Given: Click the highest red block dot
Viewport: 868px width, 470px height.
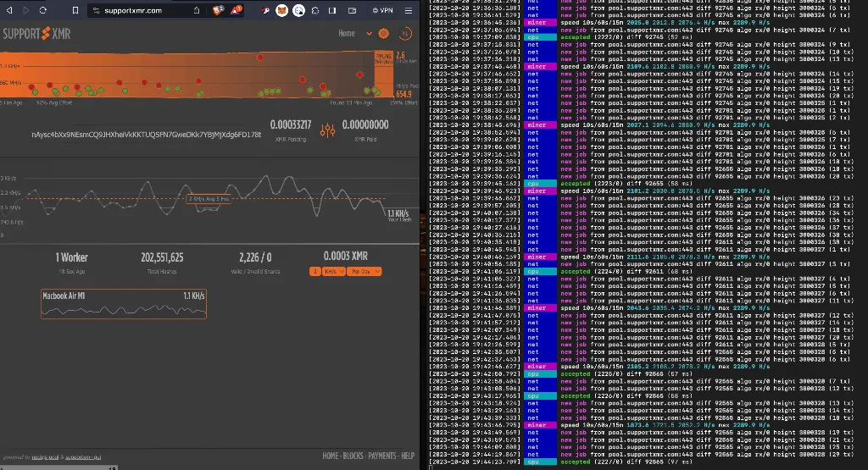Looking at the screenshot, I should [x=260, y=57].
